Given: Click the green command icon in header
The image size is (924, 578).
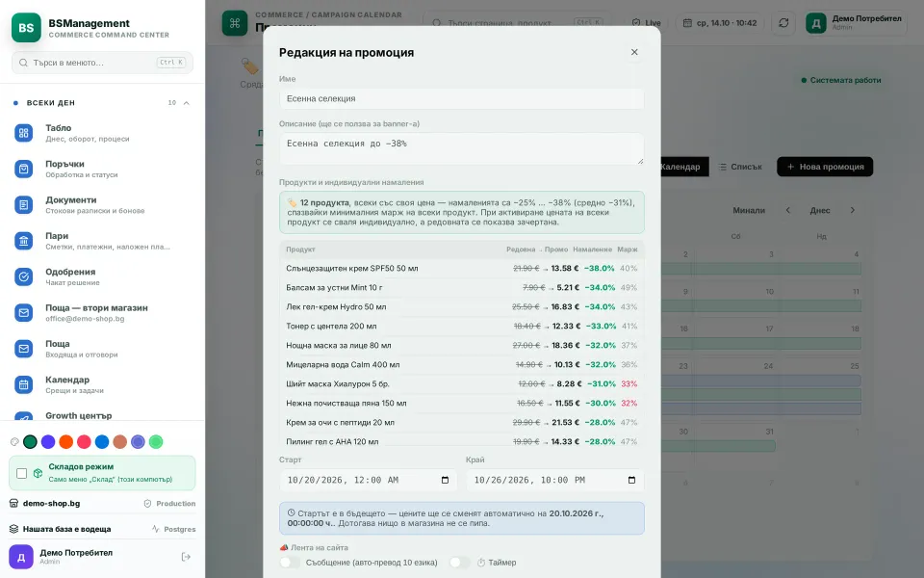Looking at the screenshot, I should tap(235, 23).
